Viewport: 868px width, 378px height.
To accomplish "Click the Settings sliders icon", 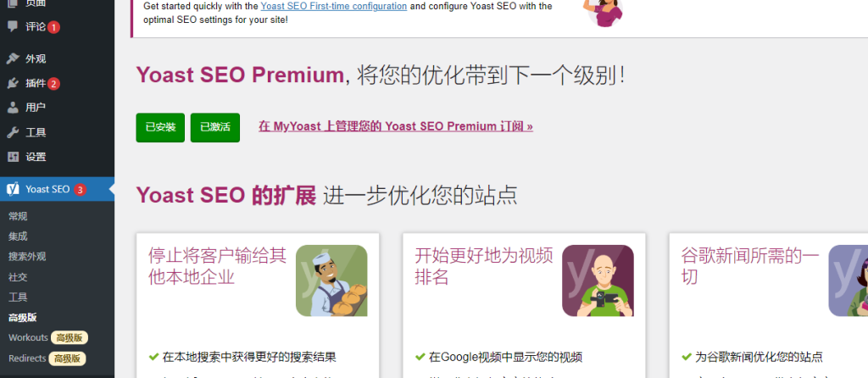I will pyautogui.click(x=13, y=157).
